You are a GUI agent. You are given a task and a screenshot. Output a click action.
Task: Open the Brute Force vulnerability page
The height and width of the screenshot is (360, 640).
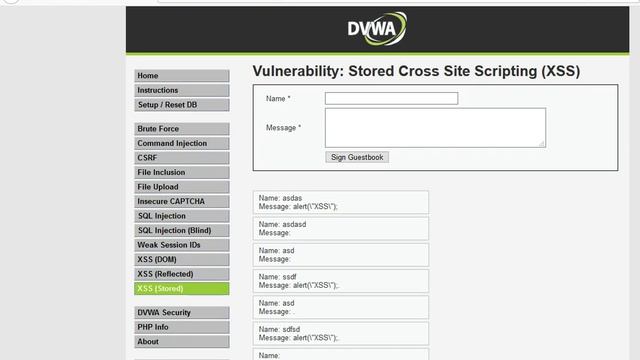[x=182, y=129]
